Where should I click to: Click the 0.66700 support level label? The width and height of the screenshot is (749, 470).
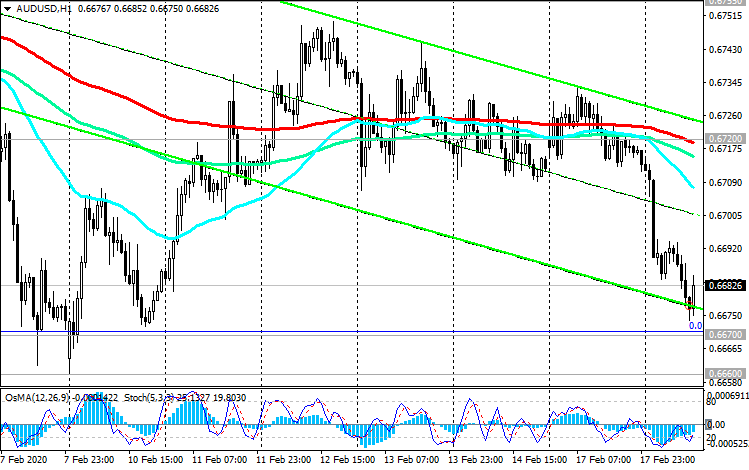726,332
